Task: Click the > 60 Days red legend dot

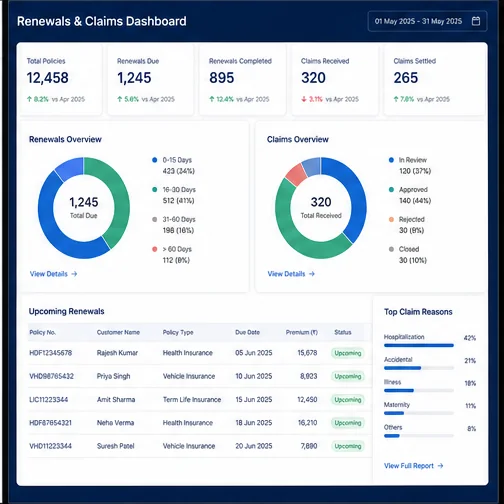Action: pos(154,249)
